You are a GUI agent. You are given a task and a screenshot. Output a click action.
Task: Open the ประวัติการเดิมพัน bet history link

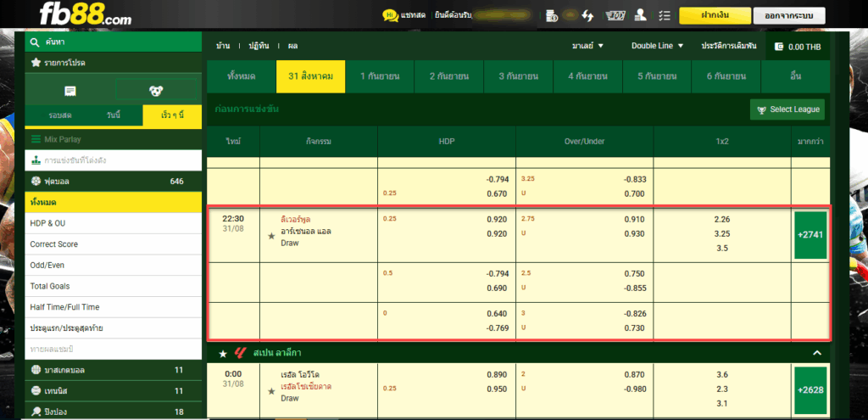[x=728, y=46]
